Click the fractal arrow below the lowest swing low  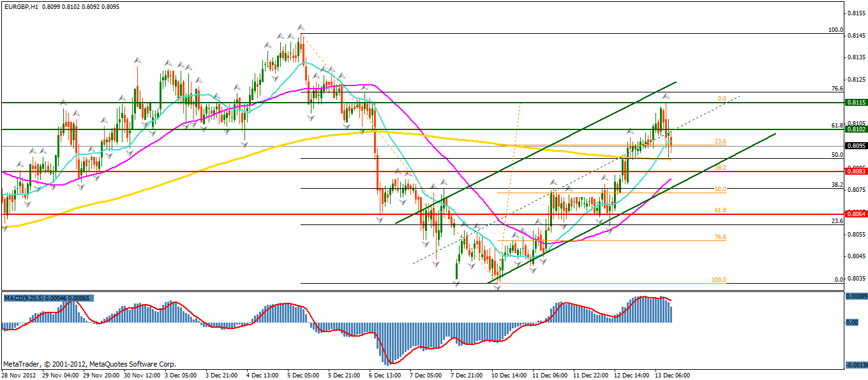click(497, 288)
